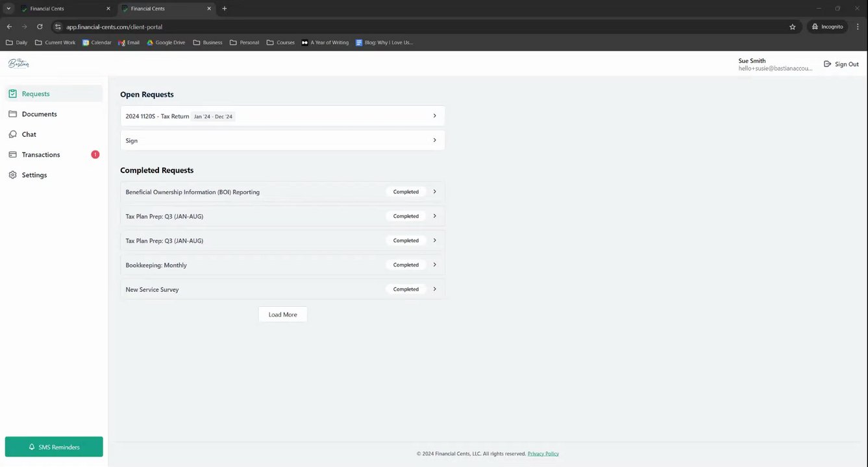The height and width of the screenshot is (467, 868).
Task: Open the Bookkeeping: Monthly request
Action: 282,265
